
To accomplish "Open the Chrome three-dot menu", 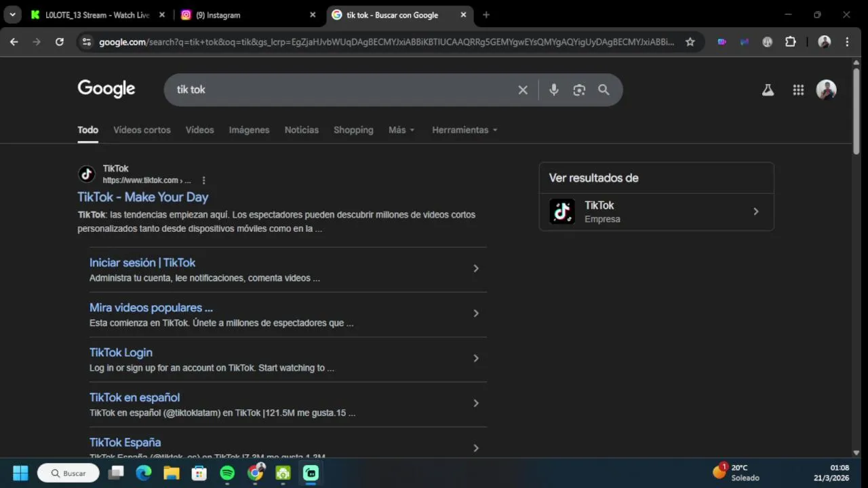I will point(847,42).
